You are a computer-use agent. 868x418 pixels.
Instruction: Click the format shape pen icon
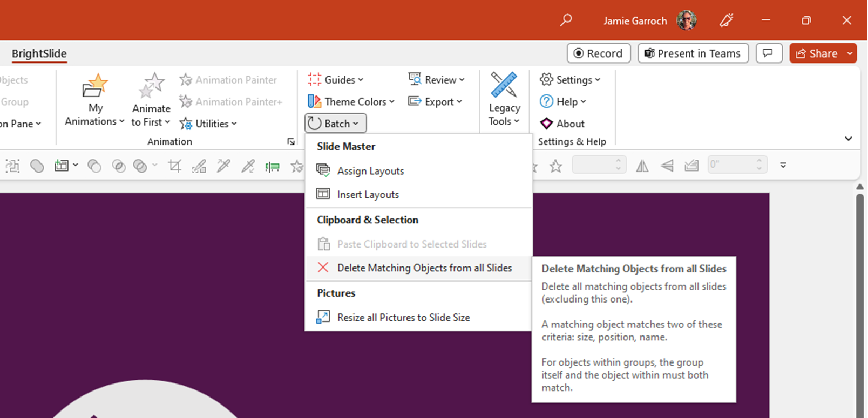[x=199, y=166]
